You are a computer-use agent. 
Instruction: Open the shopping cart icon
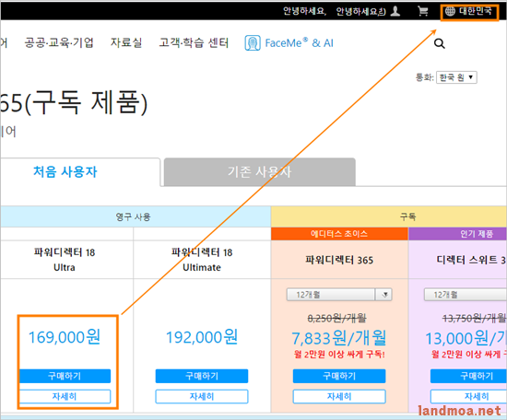pos(422,11)
